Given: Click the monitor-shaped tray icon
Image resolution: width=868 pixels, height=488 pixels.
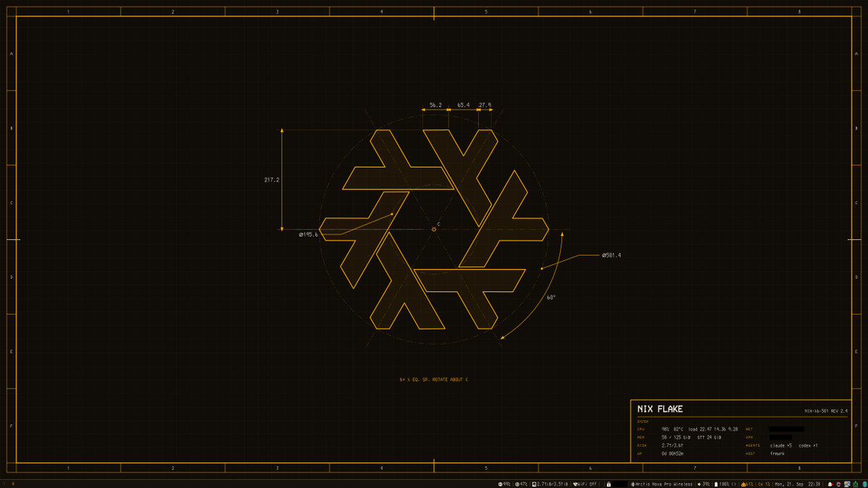Looking at the screenshot, I should [x=847, y=484].
